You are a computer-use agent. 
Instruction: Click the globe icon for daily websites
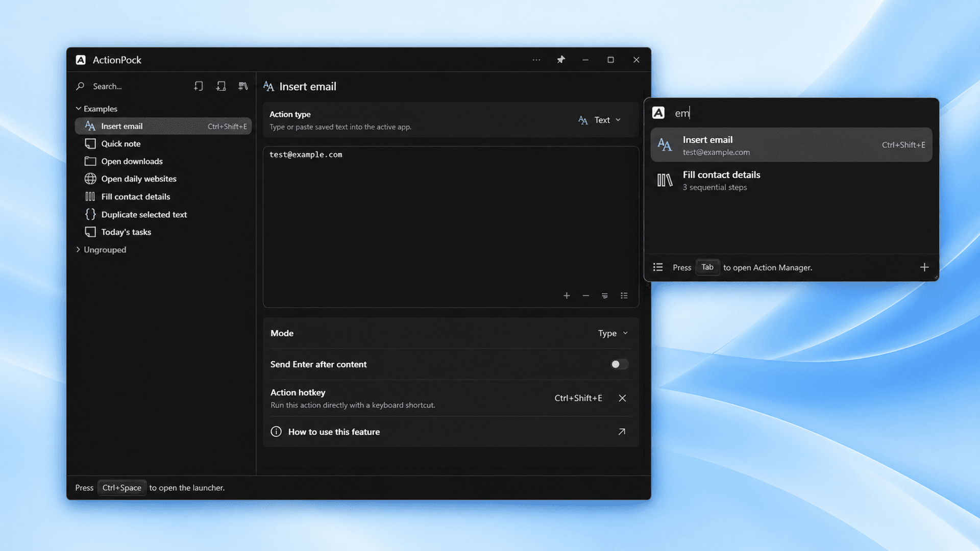tap(90, 179)
